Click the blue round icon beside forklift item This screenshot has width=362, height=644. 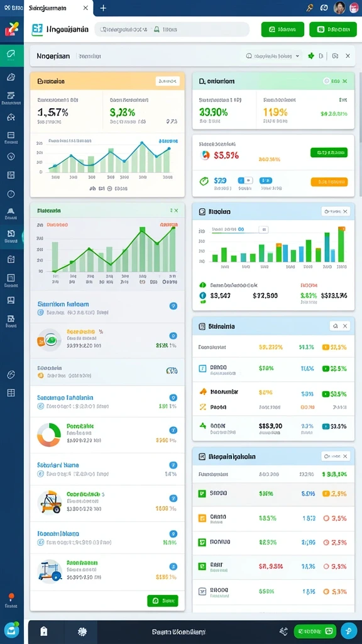point(173,498)
